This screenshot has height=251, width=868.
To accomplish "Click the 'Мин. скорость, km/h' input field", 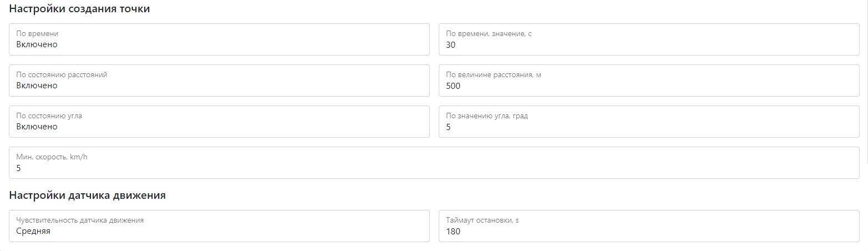I will pos(434,163).
